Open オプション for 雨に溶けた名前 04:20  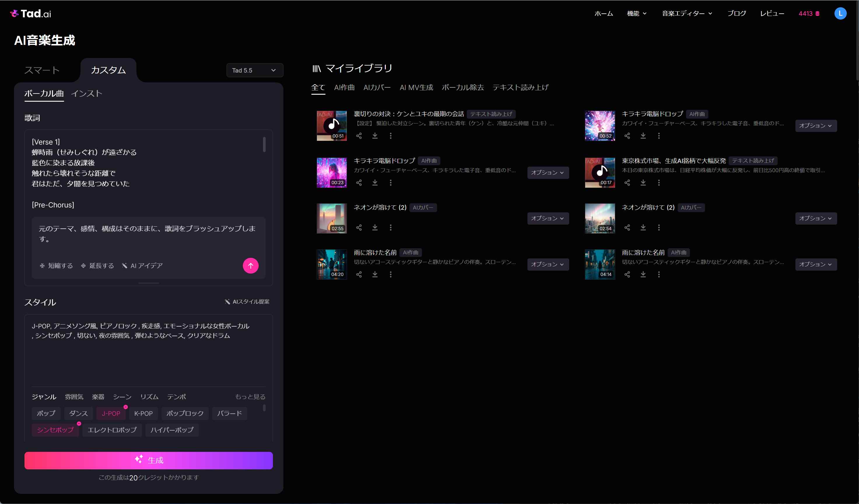(548, 265)
